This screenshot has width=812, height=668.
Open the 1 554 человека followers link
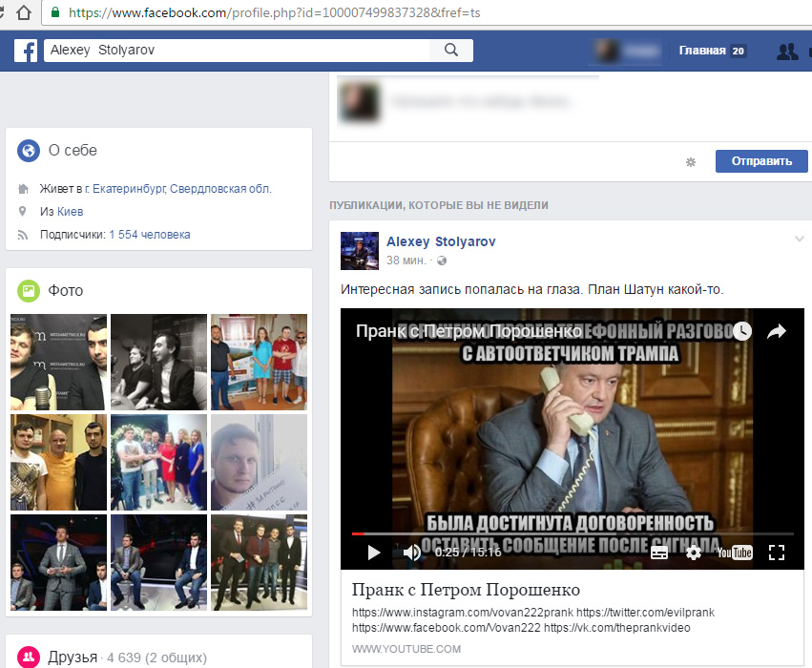coord(149,235)
